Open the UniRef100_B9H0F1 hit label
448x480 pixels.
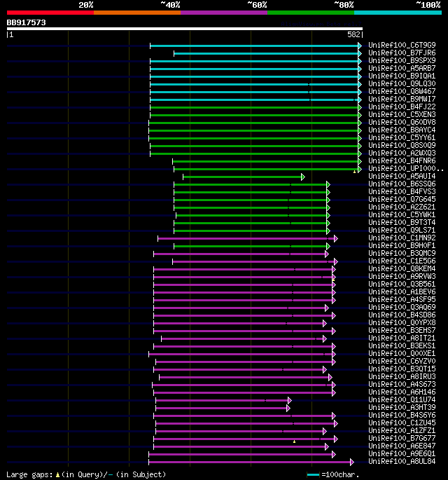[x=402, y=245]
